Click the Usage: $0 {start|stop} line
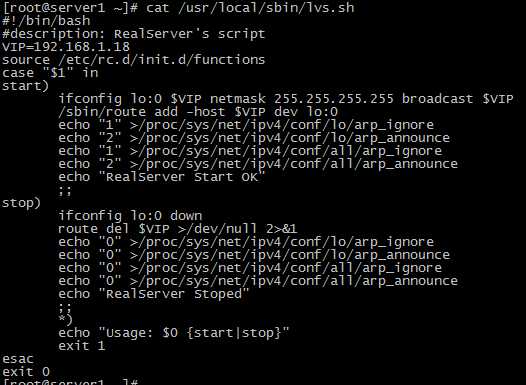526x385 pixels. tap(174, 333)
